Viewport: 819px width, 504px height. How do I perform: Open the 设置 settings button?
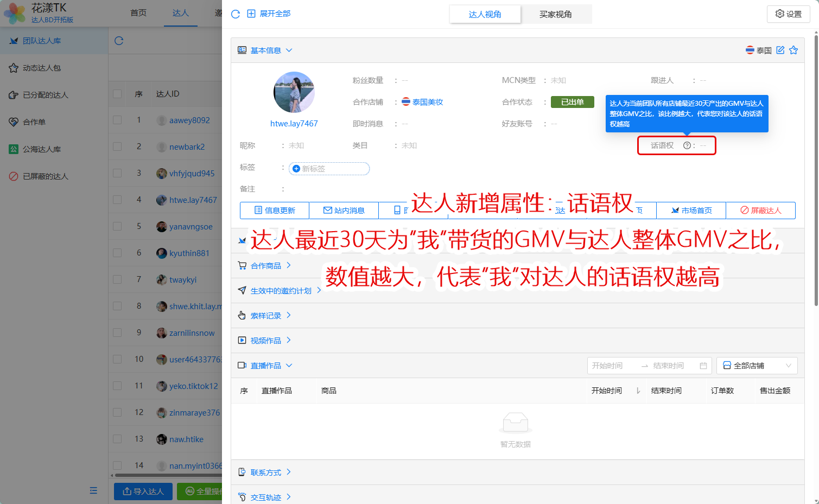(788, 14)
